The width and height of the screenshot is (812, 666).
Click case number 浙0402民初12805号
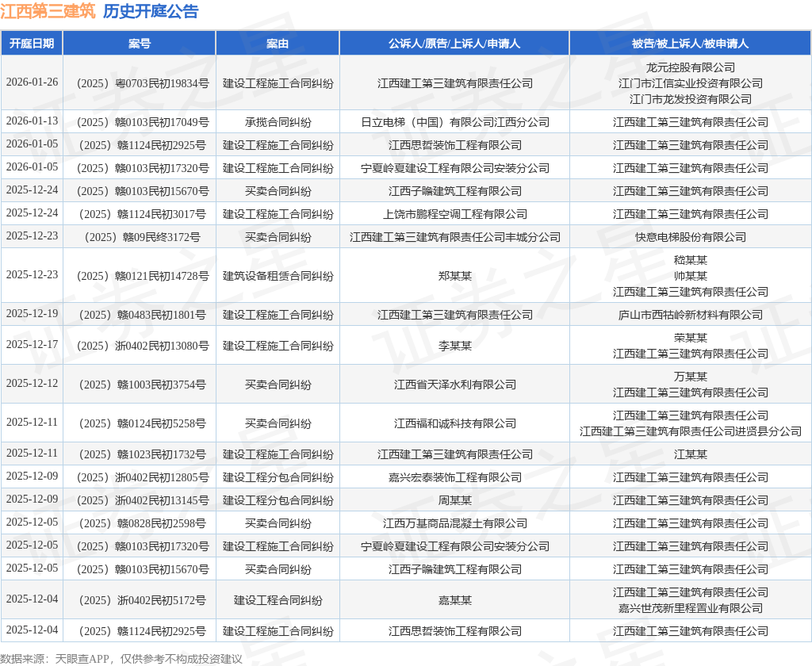(143, 477)
